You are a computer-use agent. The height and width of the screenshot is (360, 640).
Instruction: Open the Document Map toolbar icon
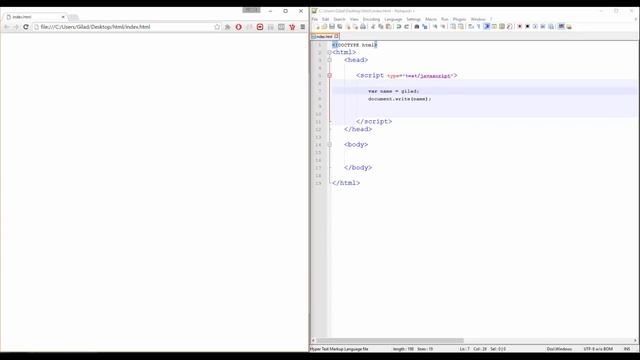502,27
